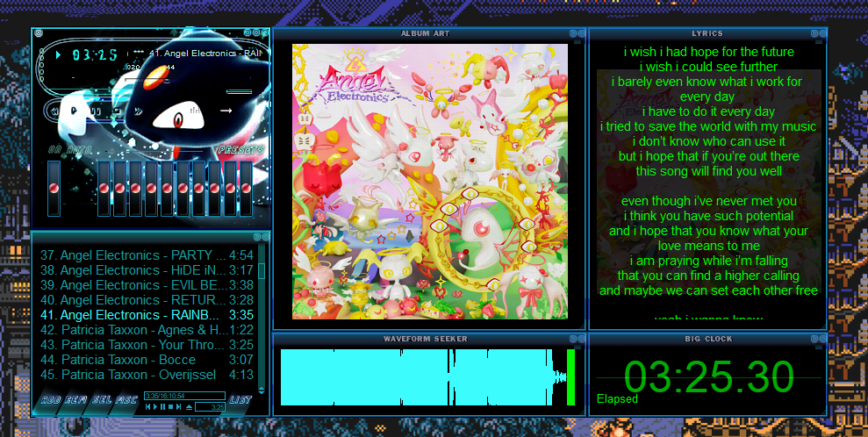Open the REM menu in playlist
Screen dimensions: 868x437
75,400
